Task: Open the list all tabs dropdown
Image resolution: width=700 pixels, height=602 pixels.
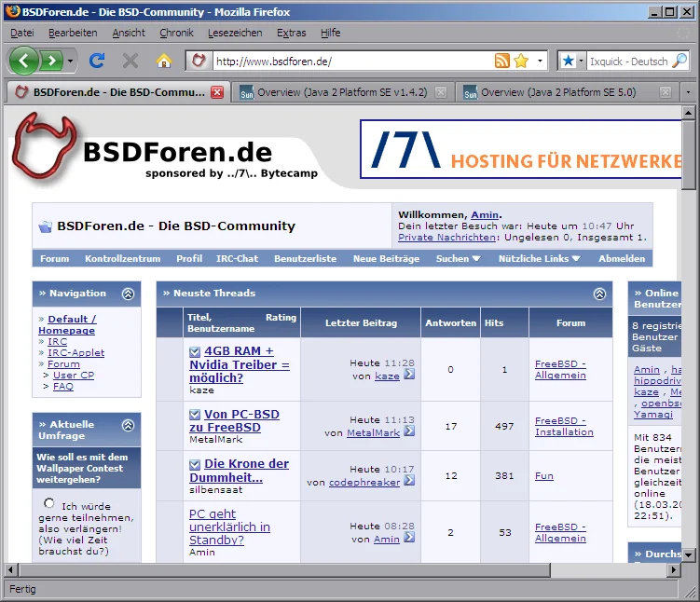Action: pos(689,92)
